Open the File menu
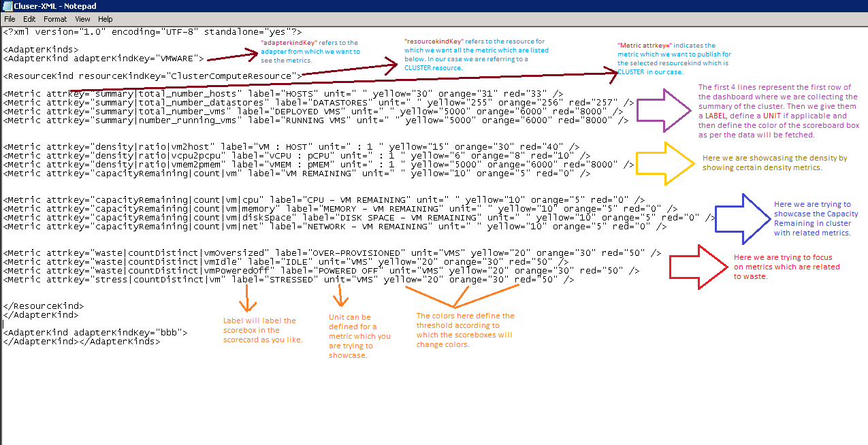This screenshot has height=445, width=868. [10, 19]
